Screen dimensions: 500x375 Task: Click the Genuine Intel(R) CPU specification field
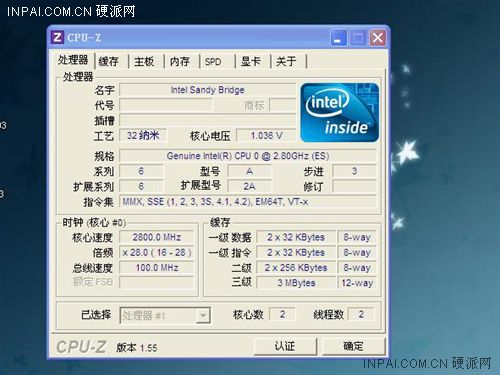(248, 156)
